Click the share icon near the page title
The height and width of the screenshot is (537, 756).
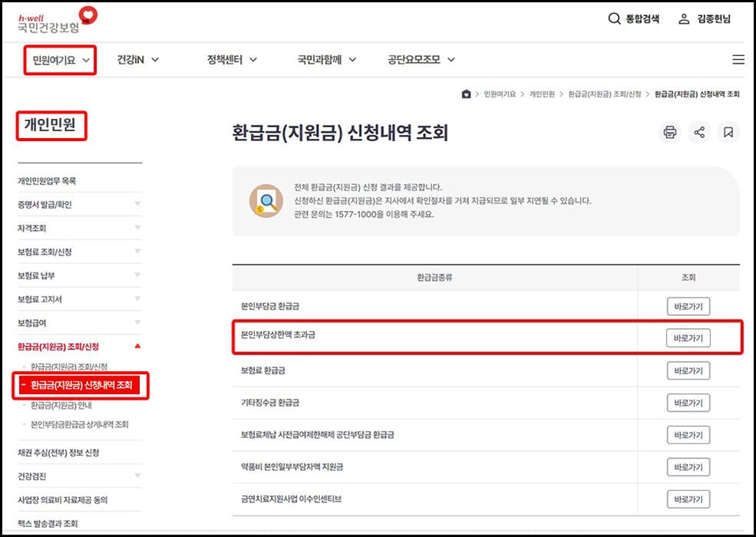pyautogui.click(x=699, y=132)
